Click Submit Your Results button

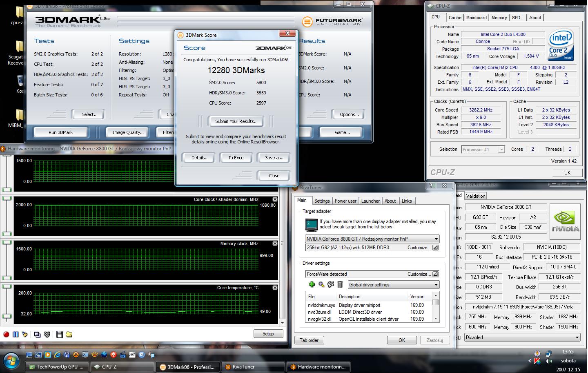point(236,121)
